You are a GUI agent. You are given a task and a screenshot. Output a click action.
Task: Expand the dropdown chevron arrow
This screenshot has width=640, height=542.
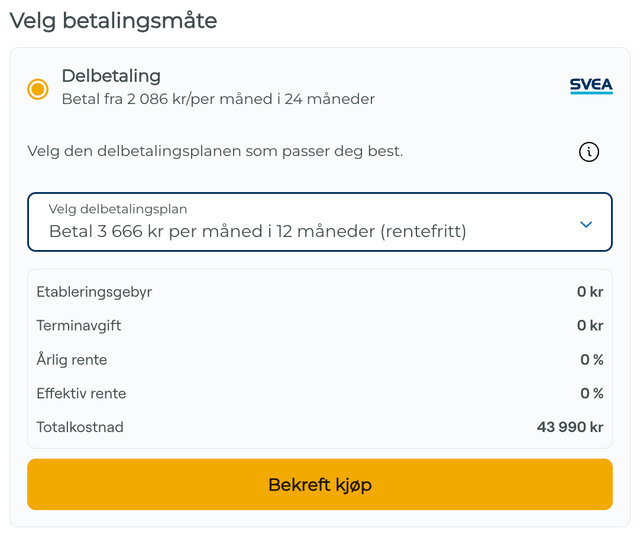click(x=586, y=224)
